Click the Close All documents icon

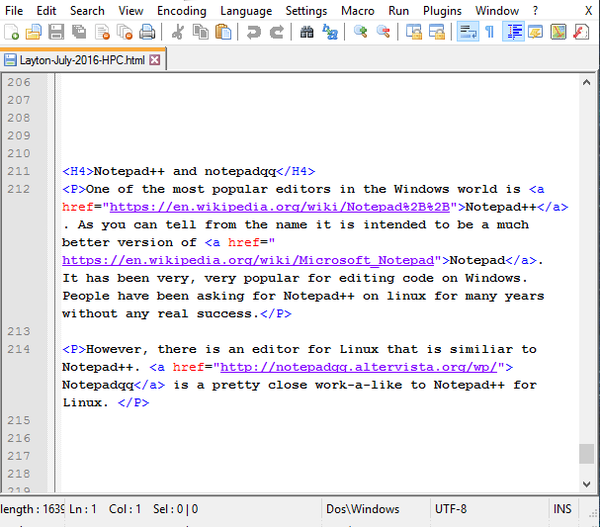[125, 32]
